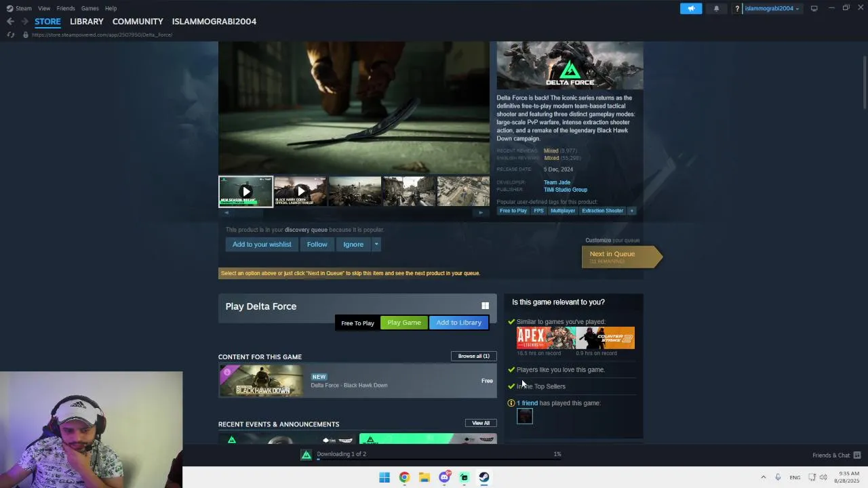Launch Google Chrome from the taskbar
Viewport: 868px width, 488px height.
click(404, 477)
